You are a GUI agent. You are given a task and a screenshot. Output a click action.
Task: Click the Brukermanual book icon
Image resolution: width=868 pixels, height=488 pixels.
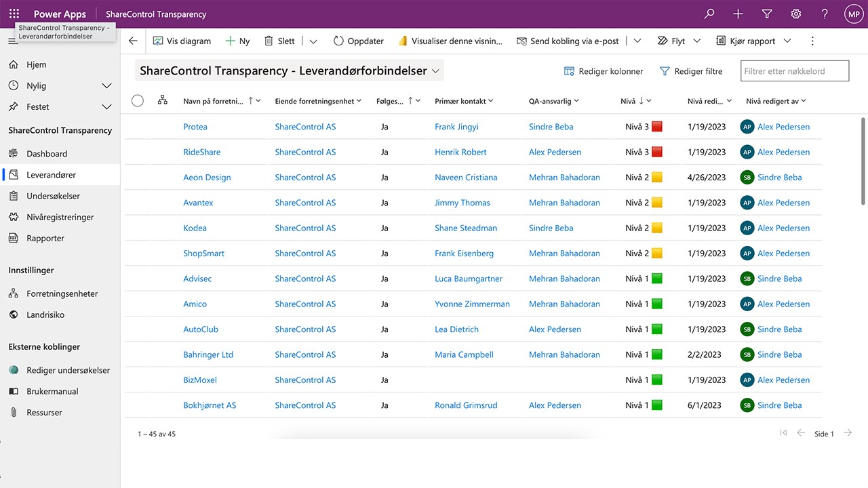[x=14, y=391]
